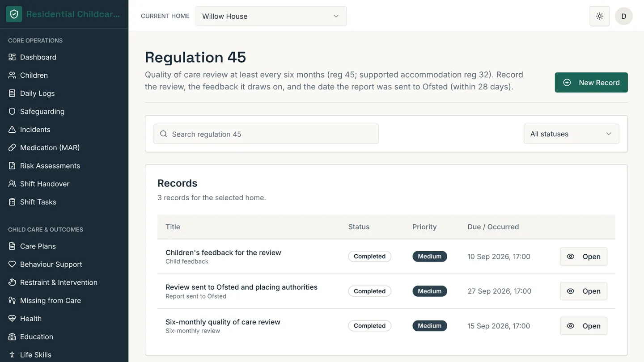Open Daily Logs sidebar icon

click(x=12, y=93)
